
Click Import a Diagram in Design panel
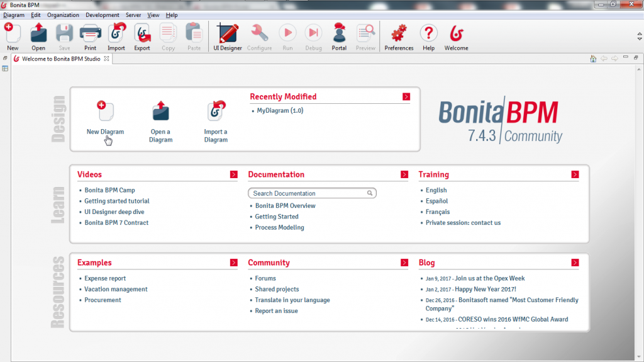pyautogui.click(x=216, y=122)
